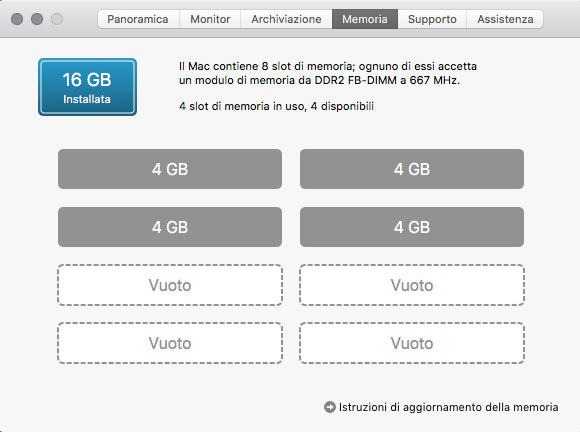Switch to the Panoramica tab
Image resolution: width=580 pixels, height=432 pixels.
pos(138,19)
